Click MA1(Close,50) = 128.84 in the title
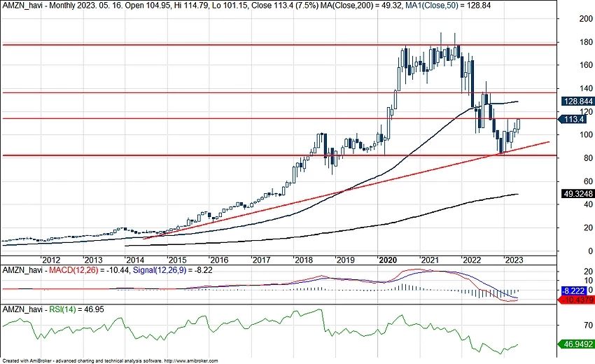Image resolution: width=595 pixels, height=364 pixels. point(448,6)
